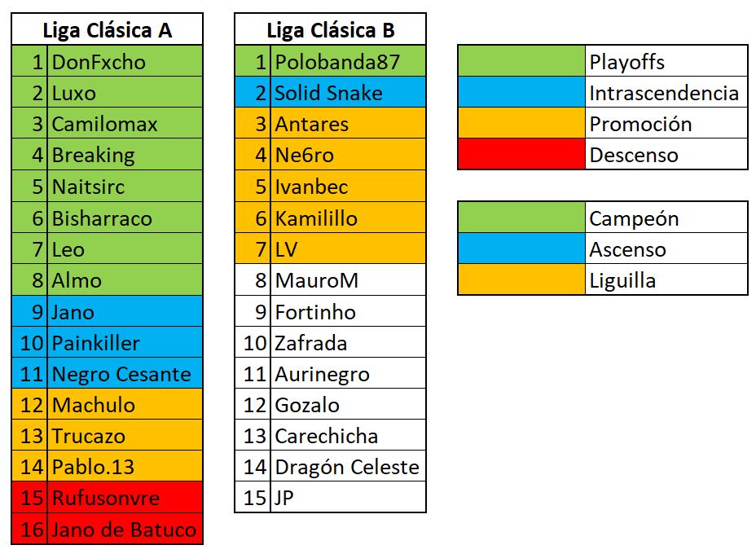Select the Liga Clásica A header cell
Screen dimensions: 756x554
pyautogui.click(x=107, y=30)
